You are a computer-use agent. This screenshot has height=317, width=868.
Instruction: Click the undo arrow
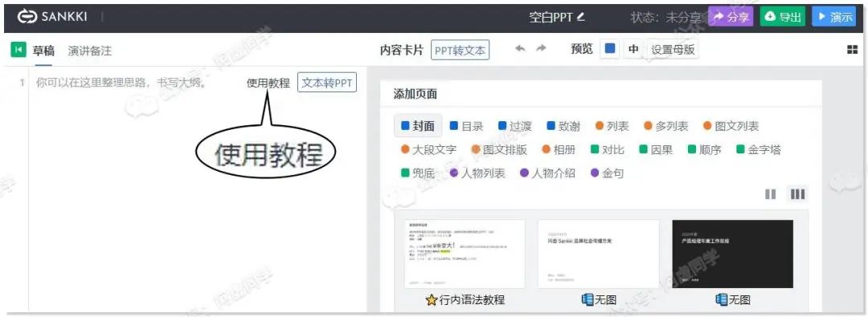point(520,49)
